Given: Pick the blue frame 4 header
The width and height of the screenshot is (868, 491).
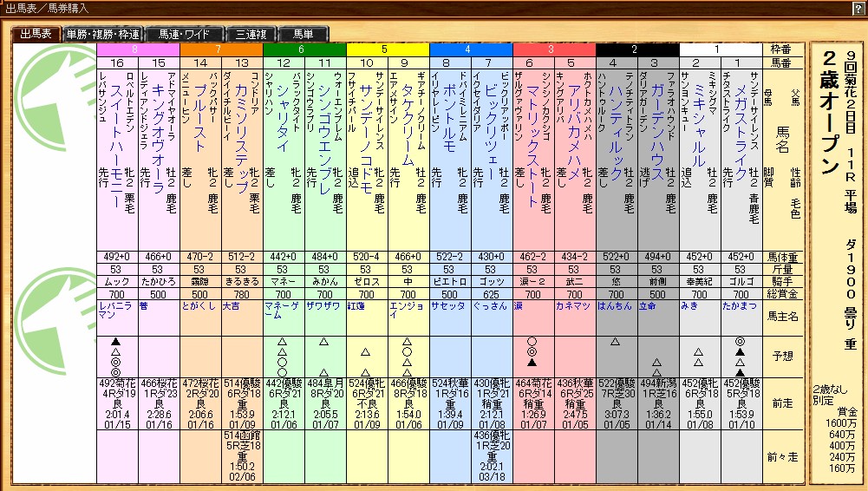Looking at the screenshot, I should click(471, 49).
